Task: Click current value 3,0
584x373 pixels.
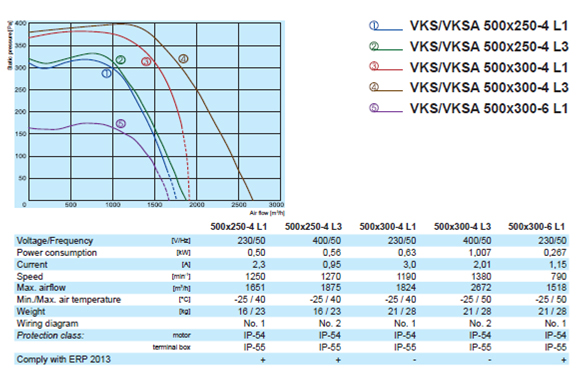Action: [409, 265]
